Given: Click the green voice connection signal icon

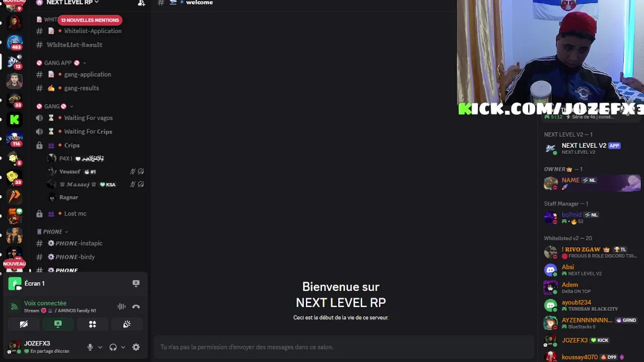Looking at the screenshot, I should [x=14, y=306].
